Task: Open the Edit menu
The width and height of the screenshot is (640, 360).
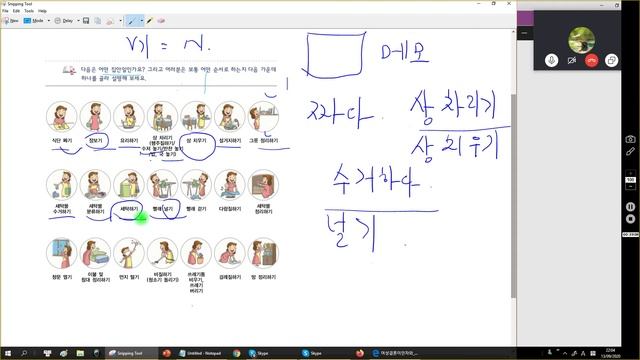Action: click(x=16, y=11)
